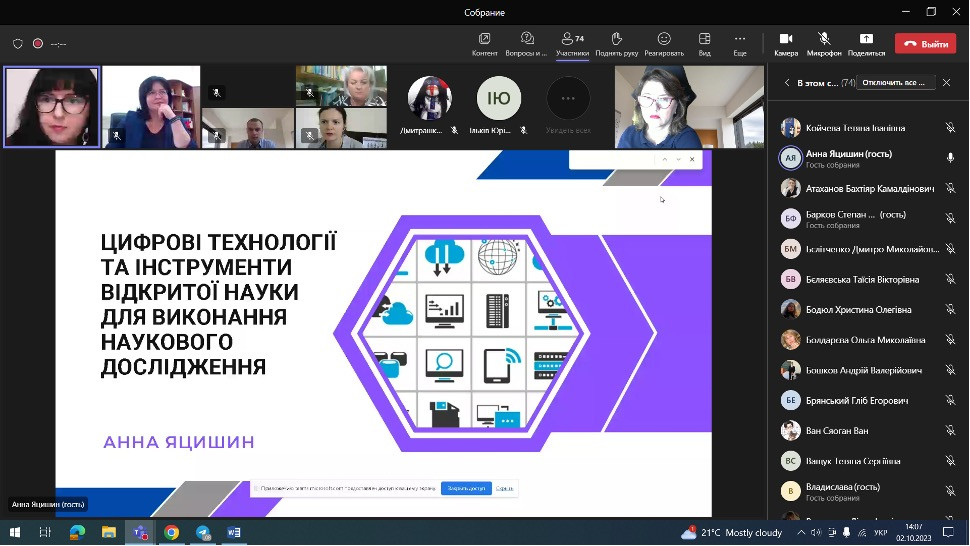Click the 'Увидеть всех' overflow video tile
Image resolution: width=970 pixels, height=546 pixels.
[x=568, y=103]
